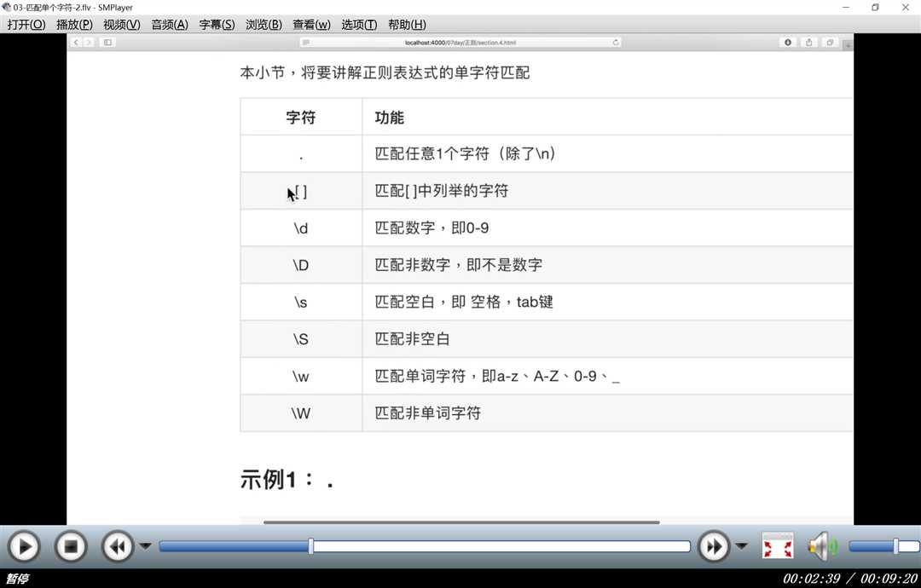
Task: Click the Play button
Action: coord(24,547)
